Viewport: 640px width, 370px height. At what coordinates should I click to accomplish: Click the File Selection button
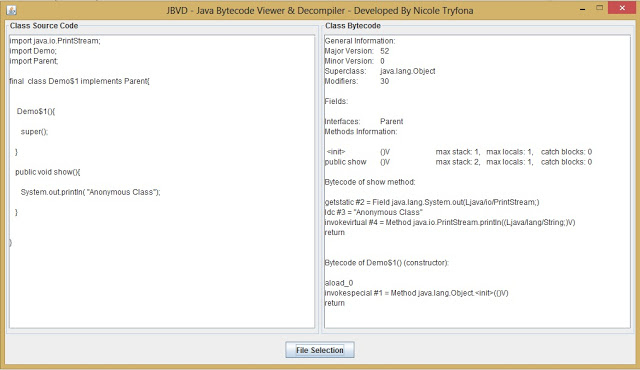[x=320, y=350]
